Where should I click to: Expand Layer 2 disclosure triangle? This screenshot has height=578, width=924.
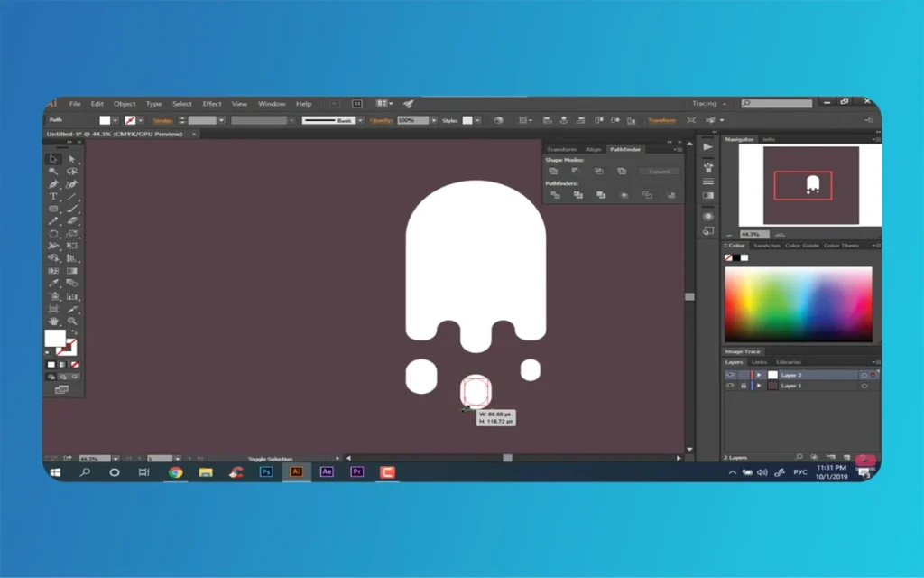[759, 375]
